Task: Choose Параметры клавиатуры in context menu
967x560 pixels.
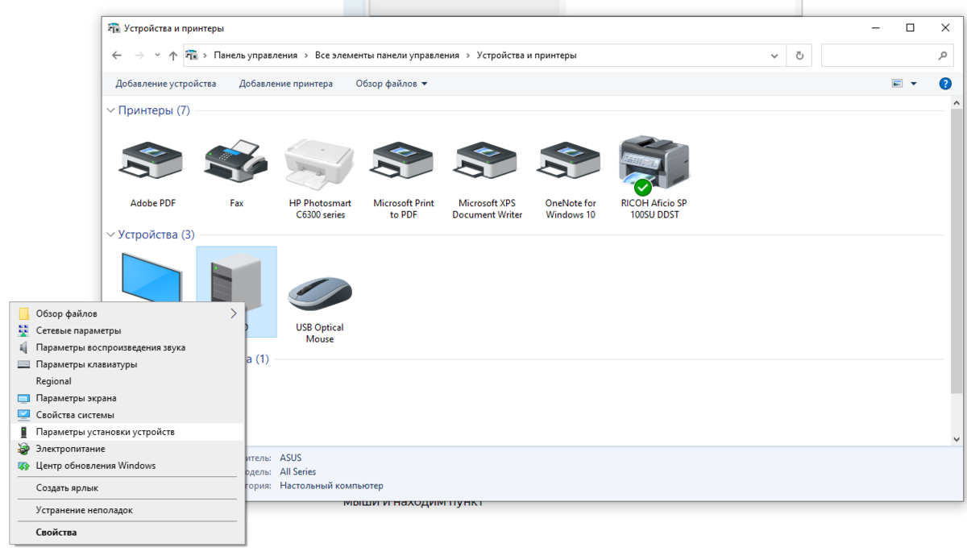Action: pos(127,364)
